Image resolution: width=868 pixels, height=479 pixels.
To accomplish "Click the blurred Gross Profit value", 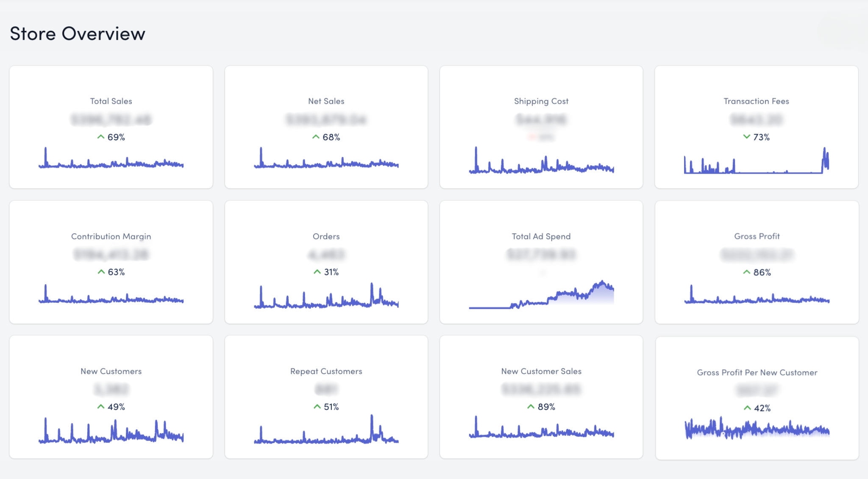I will tap(757, 255).
